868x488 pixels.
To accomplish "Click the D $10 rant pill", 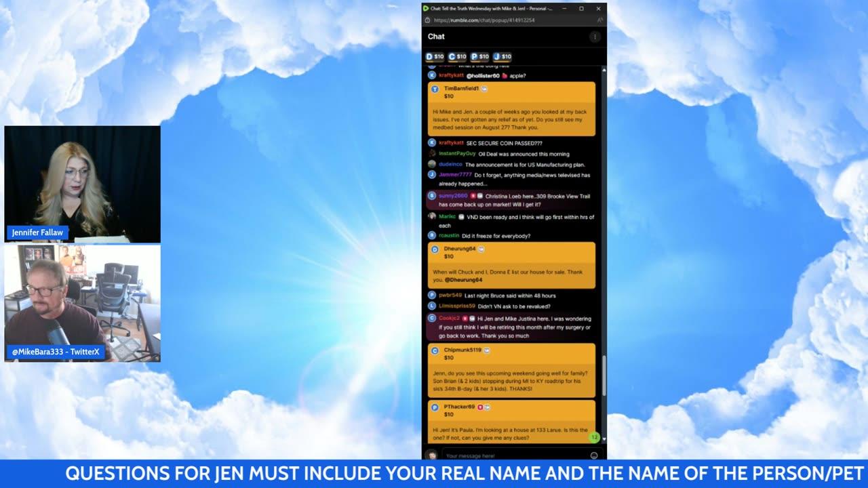I will (435, 57).
